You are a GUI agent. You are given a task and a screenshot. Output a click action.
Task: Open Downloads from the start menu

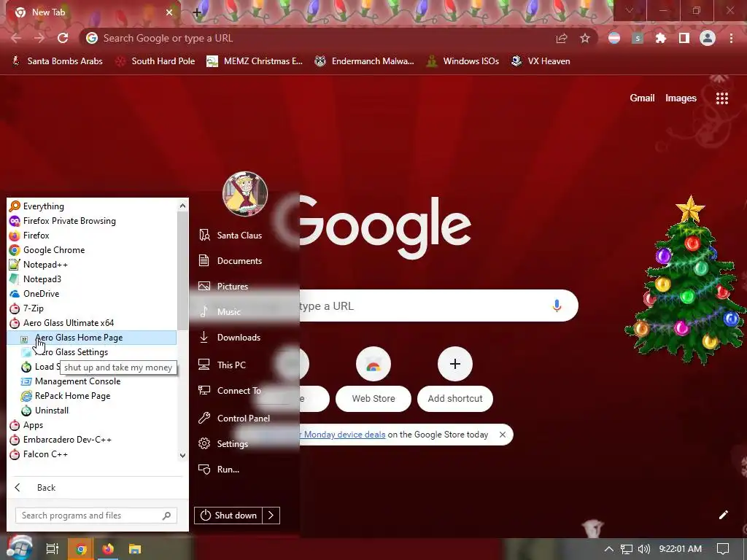[230, 338]
